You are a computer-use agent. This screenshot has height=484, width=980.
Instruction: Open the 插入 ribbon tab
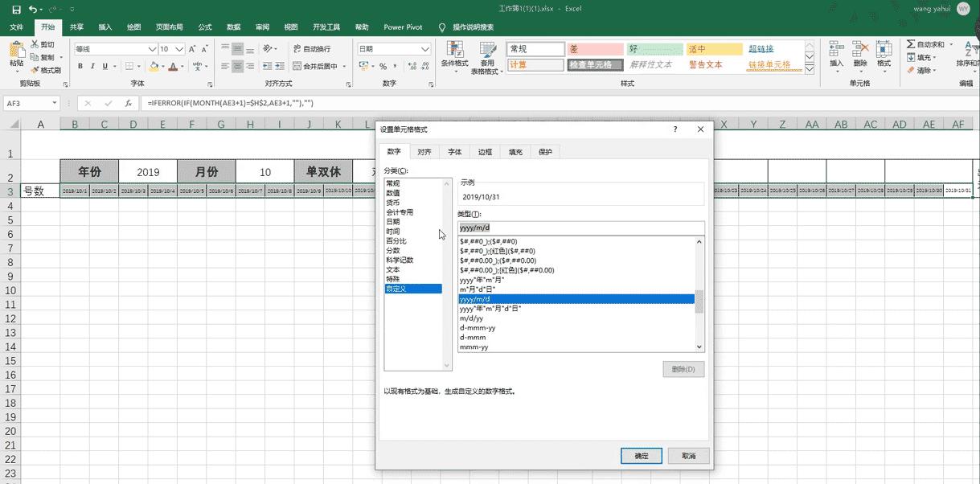(105, 27)
